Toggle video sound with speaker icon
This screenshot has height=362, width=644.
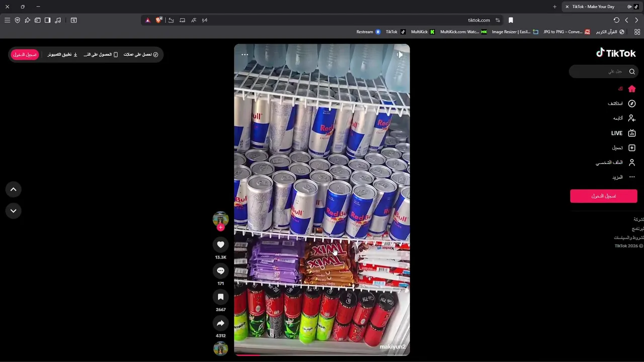point(399,54)
